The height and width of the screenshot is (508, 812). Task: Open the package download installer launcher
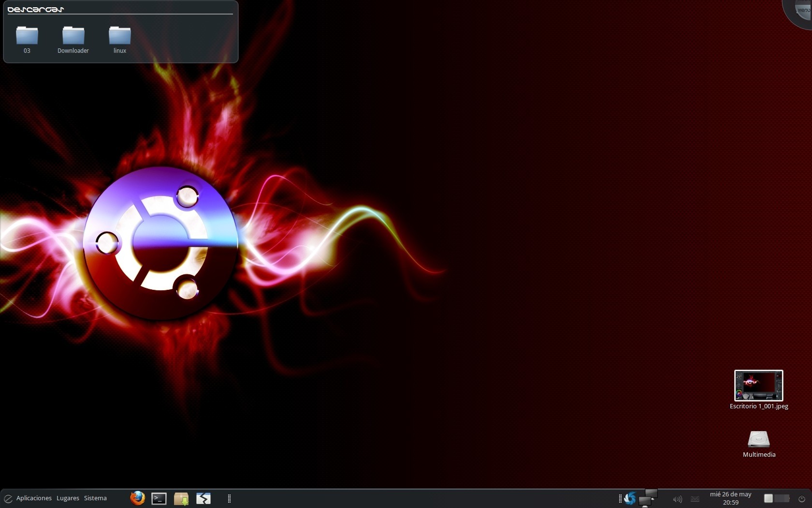[181, 499]
